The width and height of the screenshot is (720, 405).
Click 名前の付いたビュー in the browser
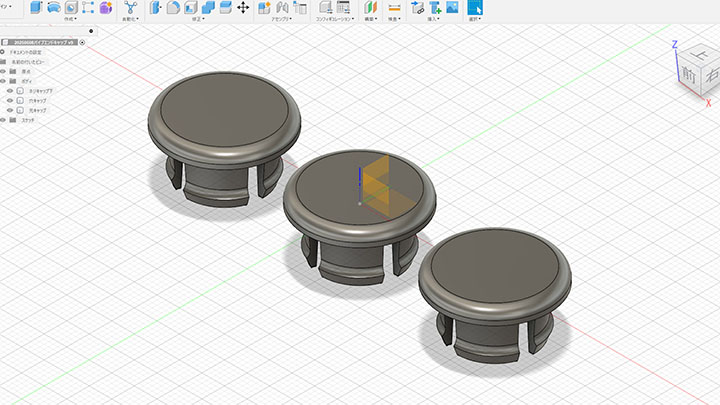pyautogui.click(x=28, y=62)
